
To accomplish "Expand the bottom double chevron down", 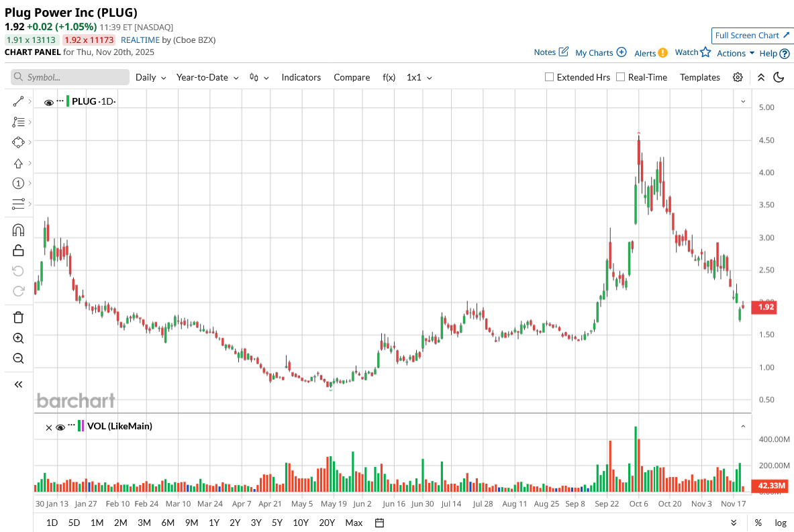I will pyautogui.click(x=734, y=523).
